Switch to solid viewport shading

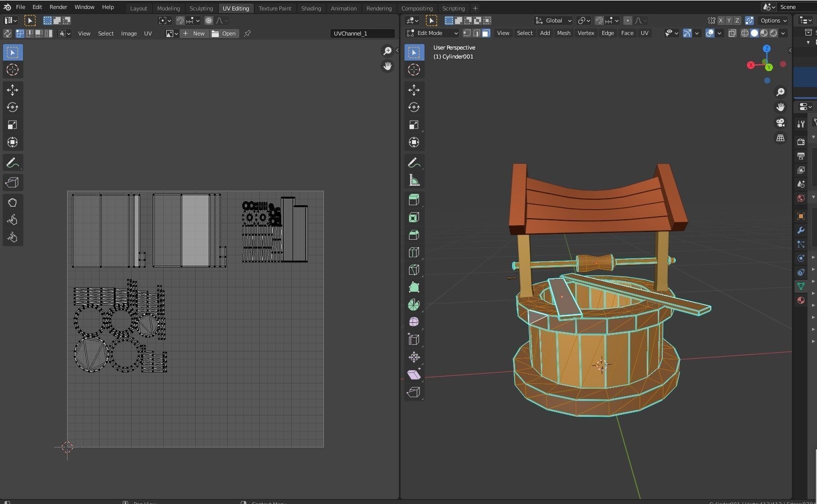click(754, 33)
